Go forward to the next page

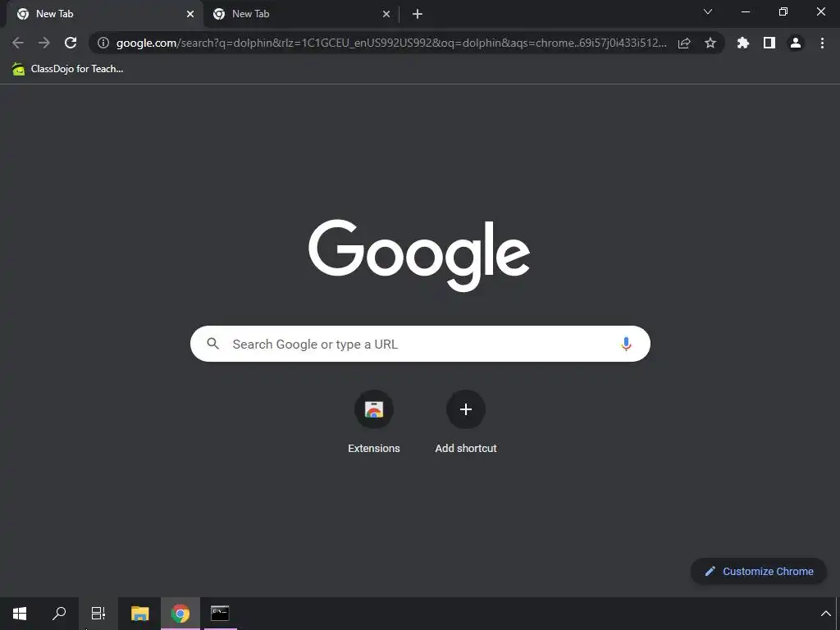[x=44, y=43]
